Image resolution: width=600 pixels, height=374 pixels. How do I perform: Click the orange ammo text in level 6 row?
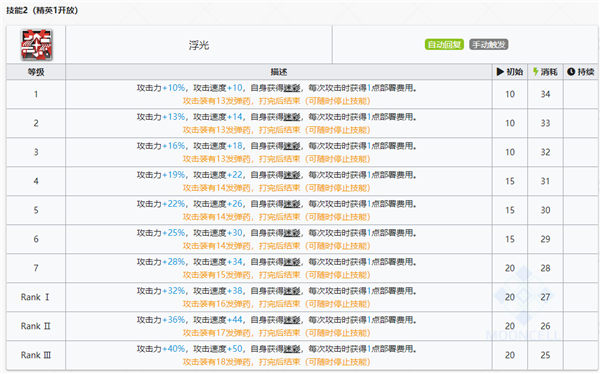click(x=276, y=246)
